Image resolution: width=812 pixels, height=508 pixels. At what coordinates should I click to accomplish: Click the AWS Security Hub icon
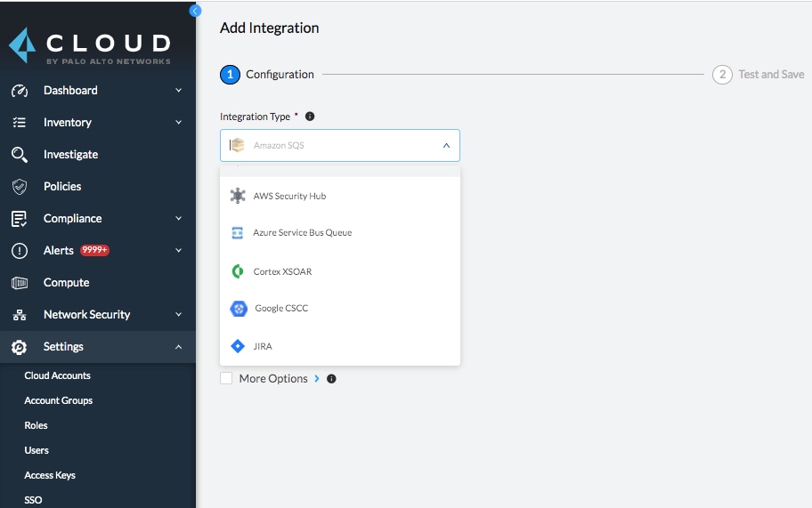point(238,196)
